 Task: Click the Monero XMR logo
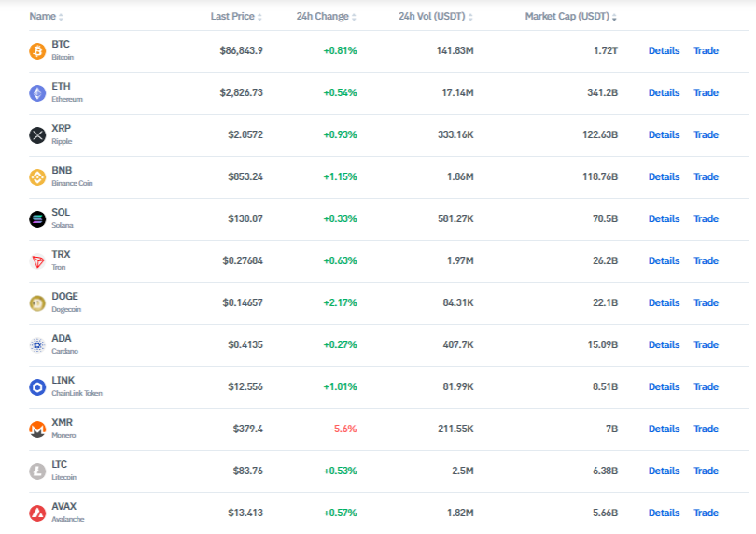pos(37,429)
